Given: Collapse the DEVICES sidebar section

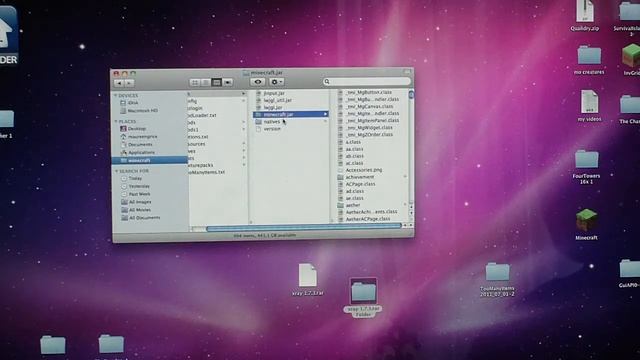Looking at the screenshot, I should pos(116,96).
